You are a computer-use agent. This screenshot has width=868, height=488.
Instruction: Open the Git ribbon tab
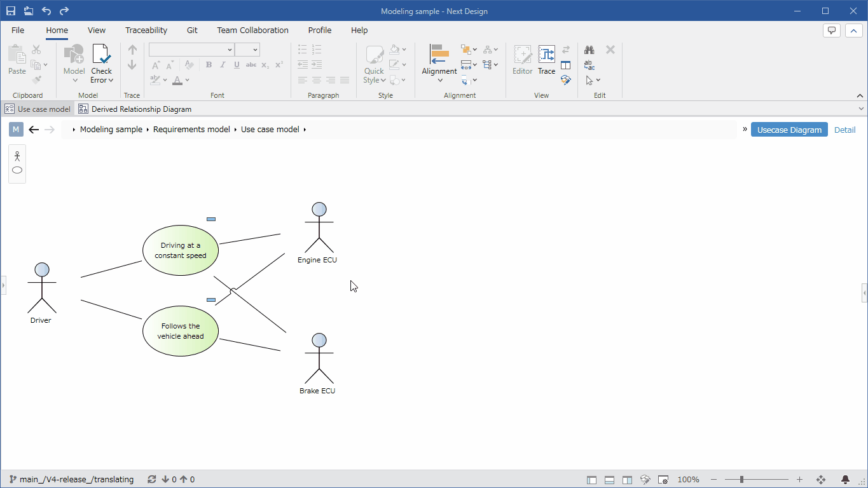(192, 30)
